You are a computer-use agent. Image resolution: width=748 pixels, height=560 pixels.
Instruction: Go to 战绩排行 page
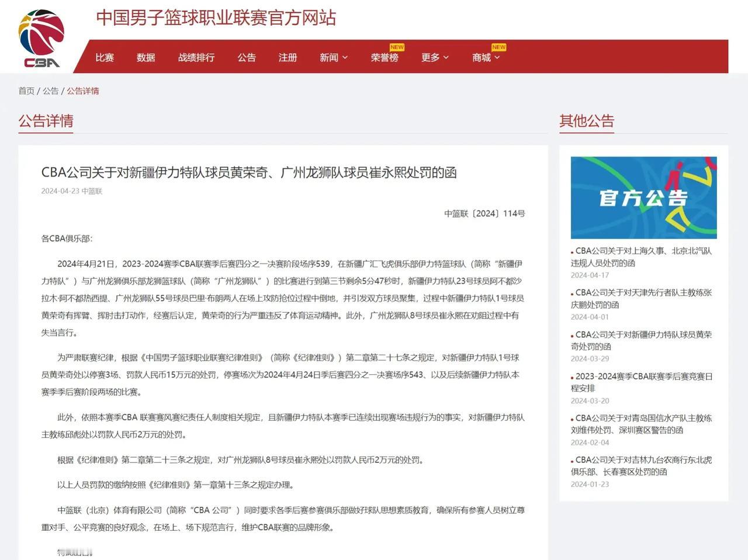[196, 57]
